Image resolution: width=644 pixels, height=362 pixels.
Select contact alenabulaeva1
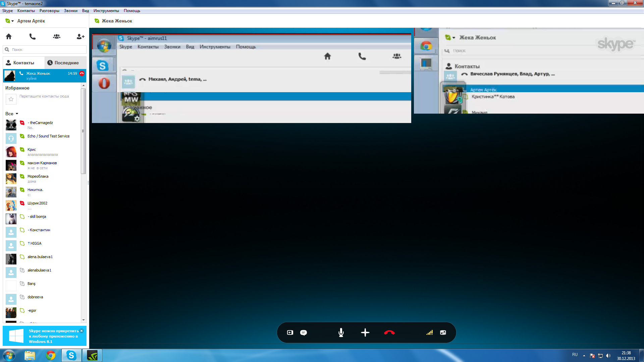[x=42, y=273]
